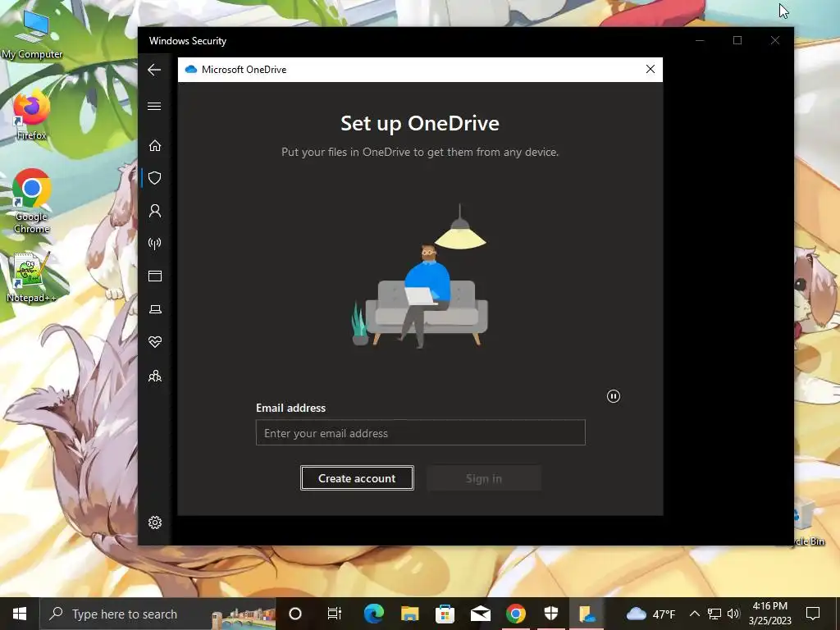Open Device performance & health heart icon

[155, 342]
